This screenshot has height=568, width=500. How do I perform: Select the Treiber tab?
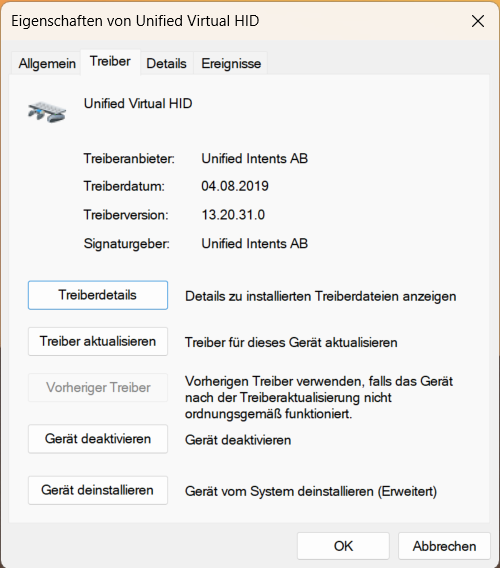click(110, 61)
